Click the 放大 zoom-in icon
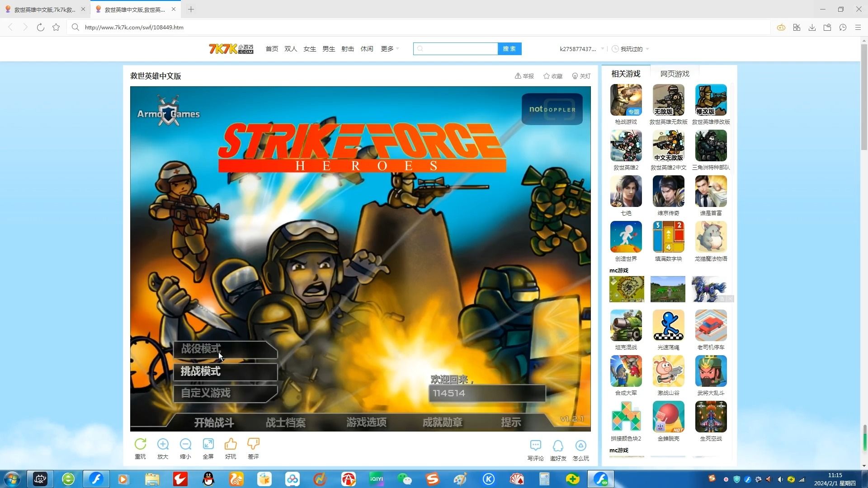 click(163, 444)
